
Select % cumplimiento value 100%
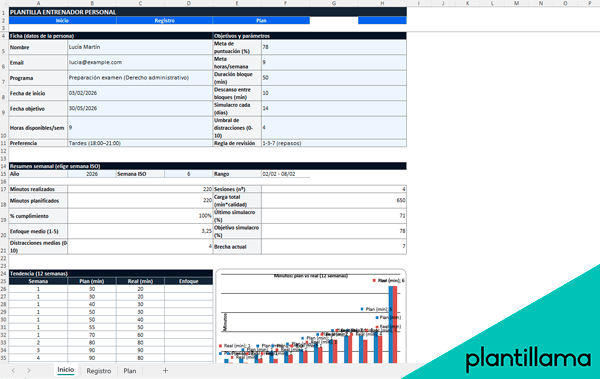[x=140, y=216]
